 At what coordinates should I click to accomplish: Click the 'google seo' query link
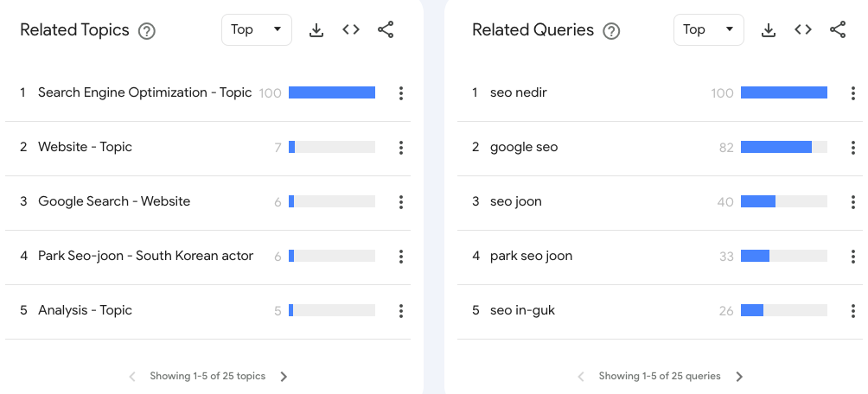(x=524, y=148)
